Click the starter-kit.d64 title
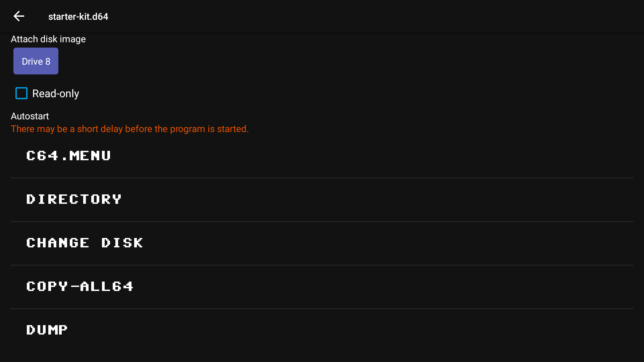Viewport: 644px width, 362px height. (x=78, y=16)
